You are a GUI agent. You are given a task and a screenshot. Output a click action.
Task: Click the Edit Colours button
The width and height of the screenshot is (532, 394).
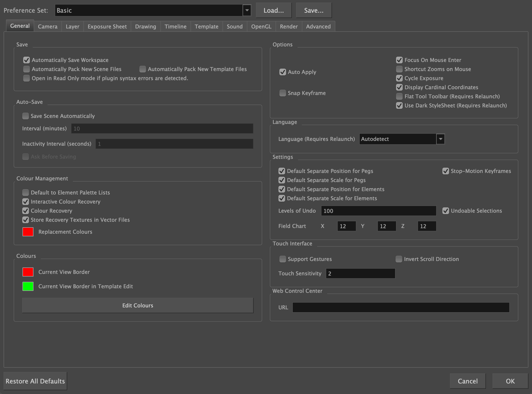(x=137, y=305)
